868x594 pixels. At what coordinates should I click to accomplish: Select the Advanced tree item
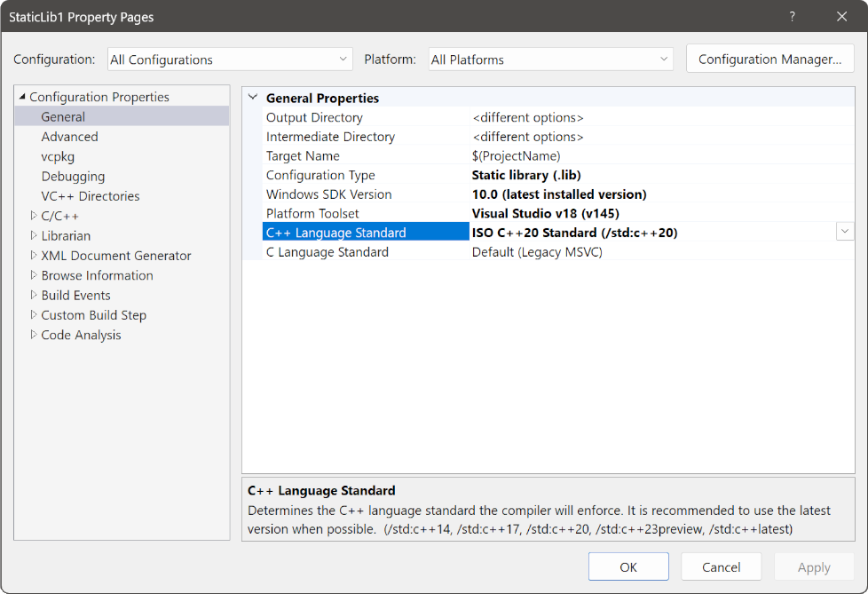[69, 136]
